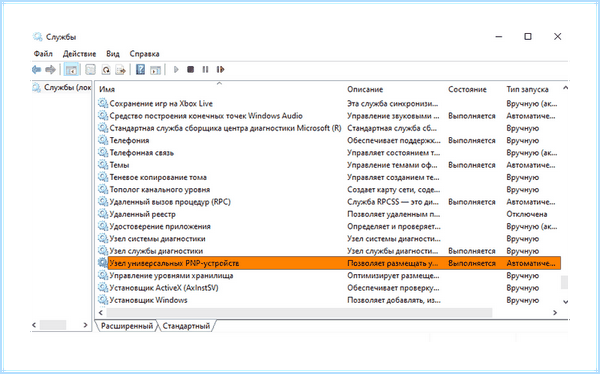Image resolution: width=600 pixels, height=374 pixels.
Task: Click the gear icon beside Тополог канального уровня
Action: click(103, 189)
